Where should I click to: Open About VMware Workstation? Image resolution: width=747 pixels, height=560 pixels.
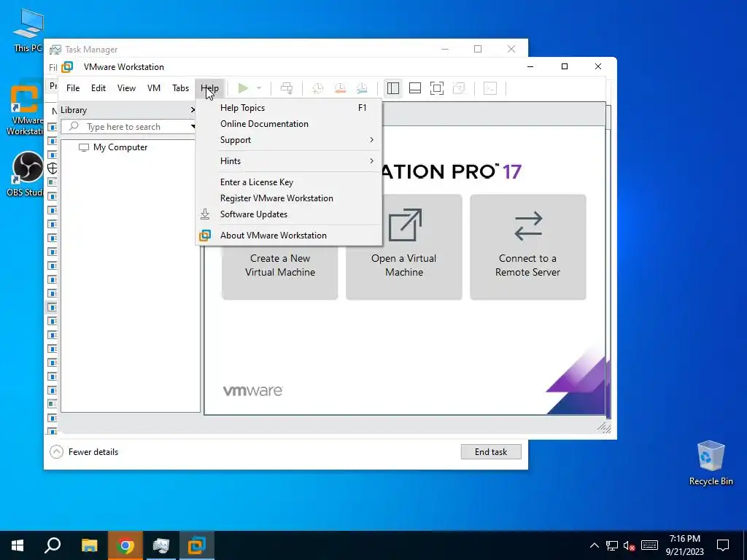point(289,236)
